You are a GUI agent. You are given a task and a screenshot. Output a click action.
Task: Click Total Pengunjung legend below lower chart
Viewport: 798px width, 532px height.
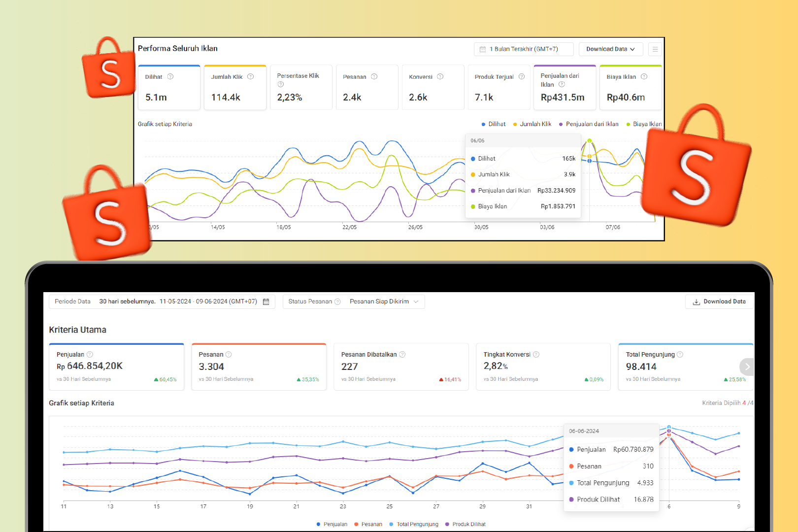tap(414, 524)
